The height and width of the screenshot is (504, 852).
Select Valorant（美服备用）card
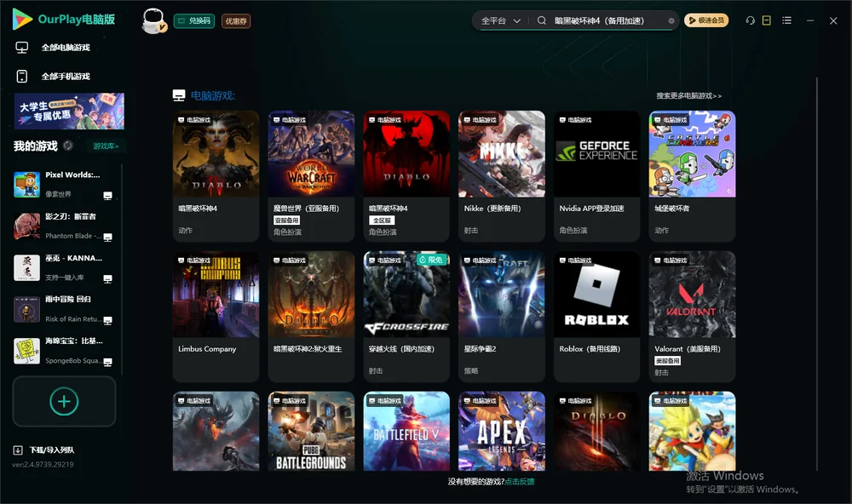pos(692,317)
